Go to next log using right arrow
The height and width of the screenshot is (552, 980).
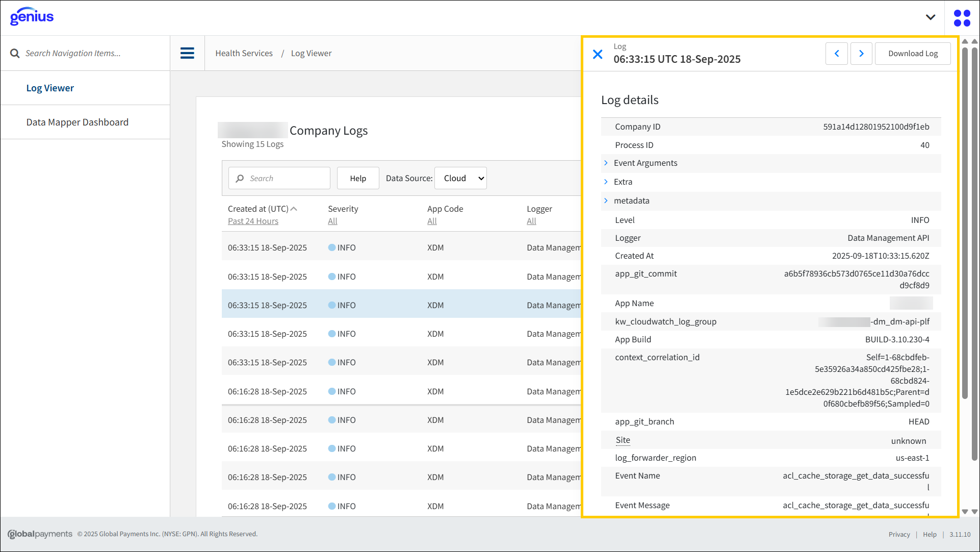coord(861,54)
